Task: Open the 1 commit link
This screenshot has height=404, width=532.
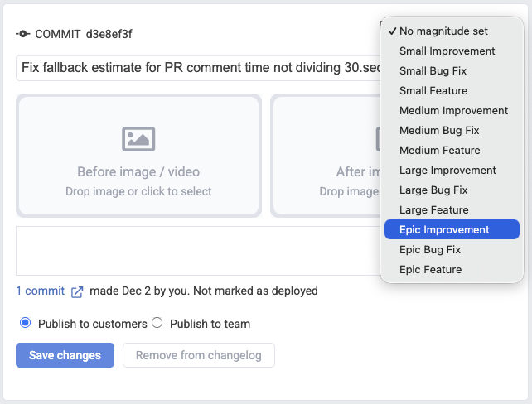Action: click(40, 291)
